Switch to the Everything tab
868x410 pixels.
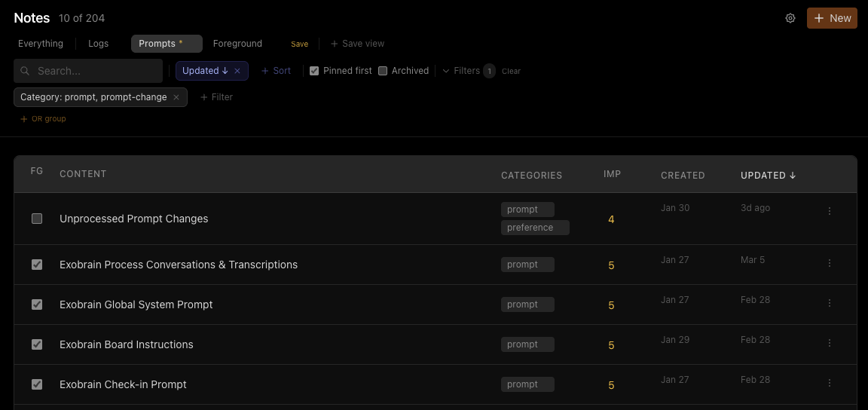point(41,44)
